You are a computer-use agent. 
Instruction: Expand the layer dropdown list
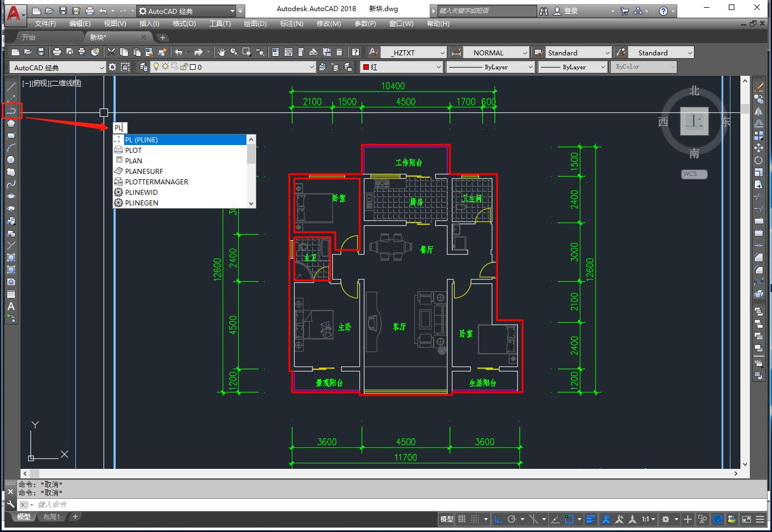click(311, 67)
